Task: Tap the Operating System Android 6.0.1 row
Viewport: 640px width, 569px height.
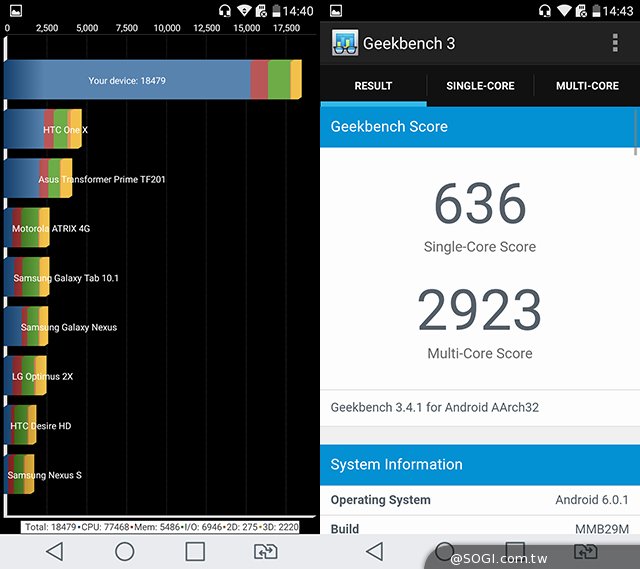Action: (x=480, y=500)
